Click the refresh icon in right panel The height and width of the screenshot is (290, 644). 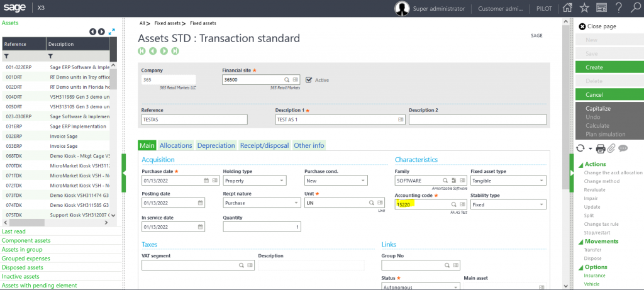[580, 148]
